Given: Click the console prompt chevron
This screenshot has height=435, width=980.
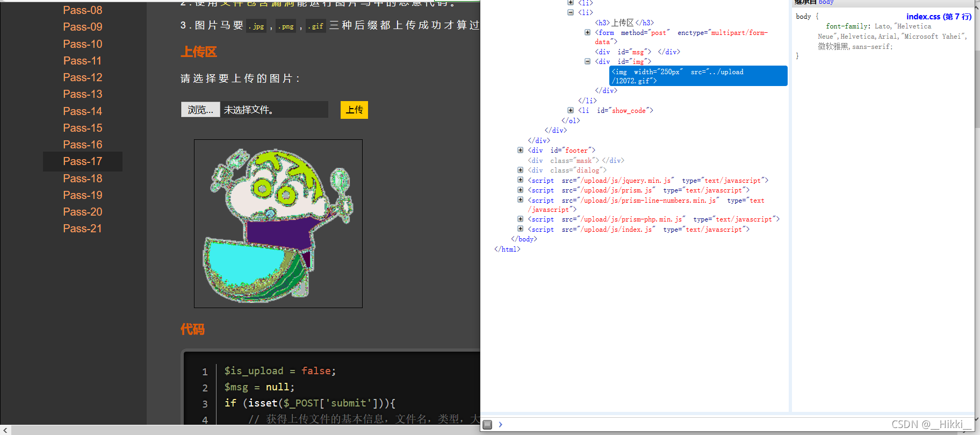Looking at the screenshot, I should tap(500, 424).
